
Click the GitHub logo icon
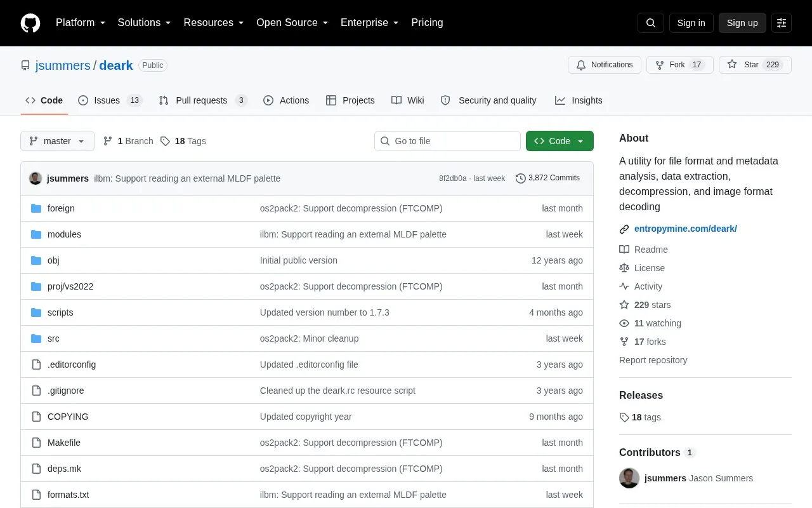[30, 23]
